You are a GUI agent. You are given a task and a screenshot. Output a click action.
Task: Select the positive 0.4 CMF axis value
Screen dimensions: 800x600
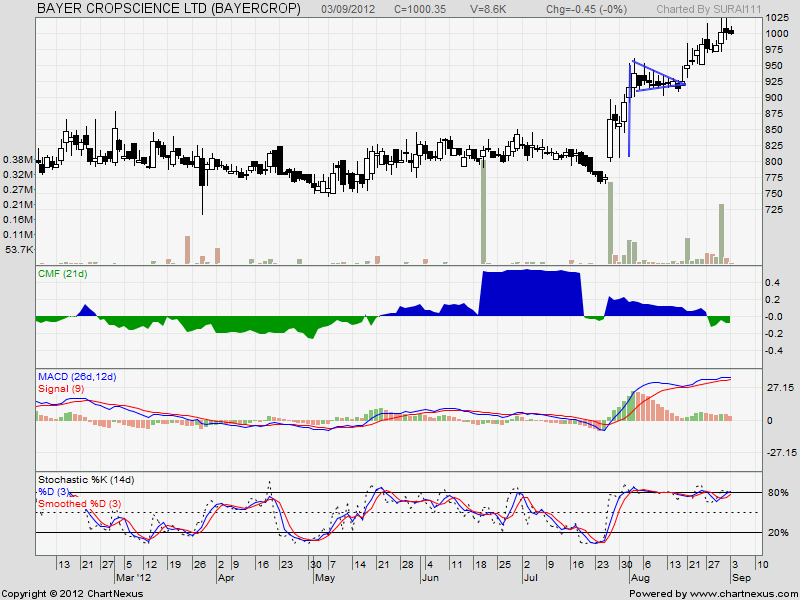point(773,283)
